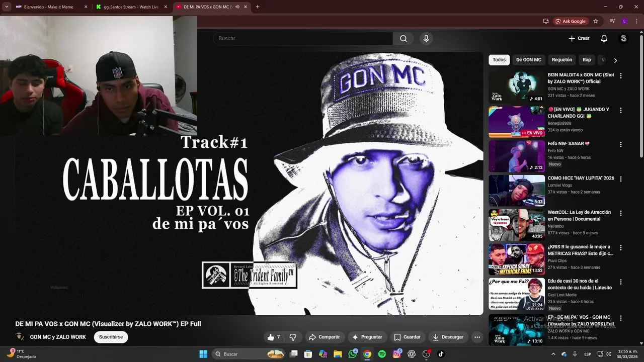Open options menu for KRIS R video
644x362 pixels.
pyautogui.click(x=620, y=247)
